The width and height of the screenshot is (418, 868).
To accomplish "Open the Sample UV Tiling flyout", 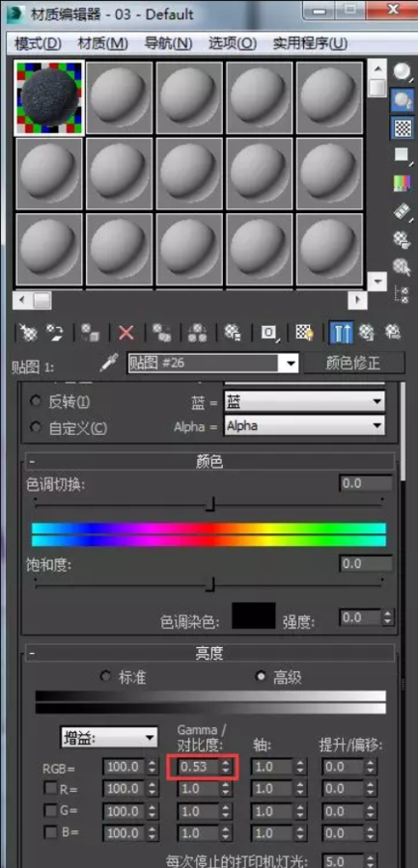I will tap(403, 155).
